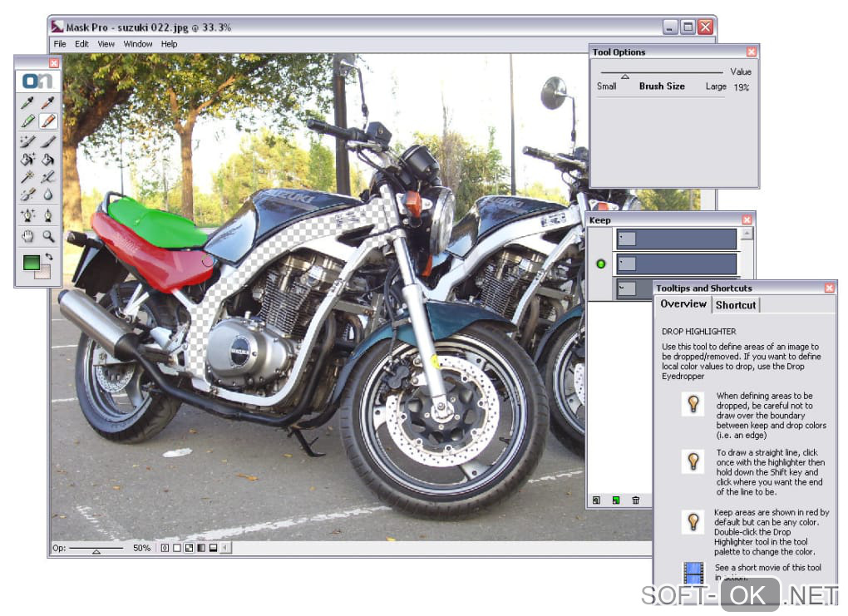The width and height of the screenshot is (848, 616).
Task: Open the Help menu
Action: point(170,44)
